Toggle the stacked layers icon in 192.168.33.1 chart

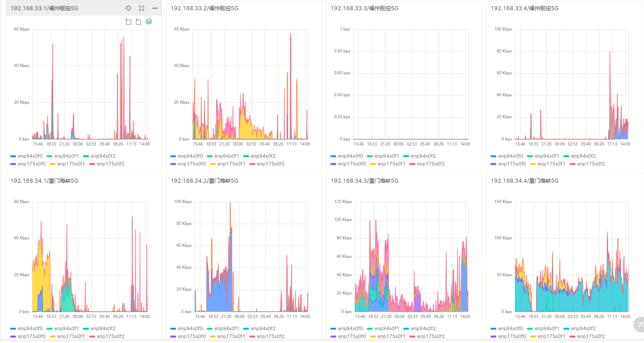149,22
